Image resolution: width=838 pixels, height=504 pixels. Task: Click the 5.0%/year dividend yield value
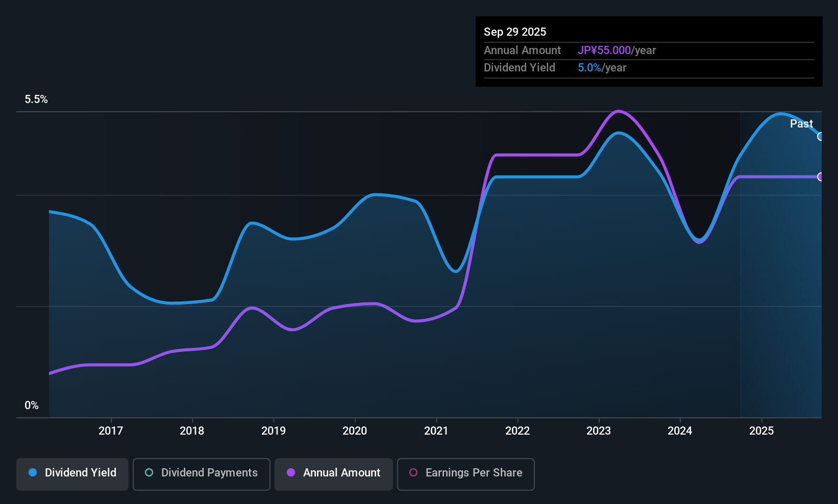(602, 68)
